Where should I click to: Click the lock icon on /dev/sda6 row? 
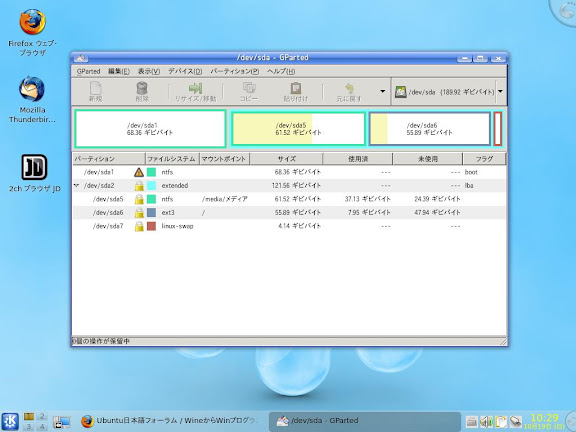(x=139, y=212)
